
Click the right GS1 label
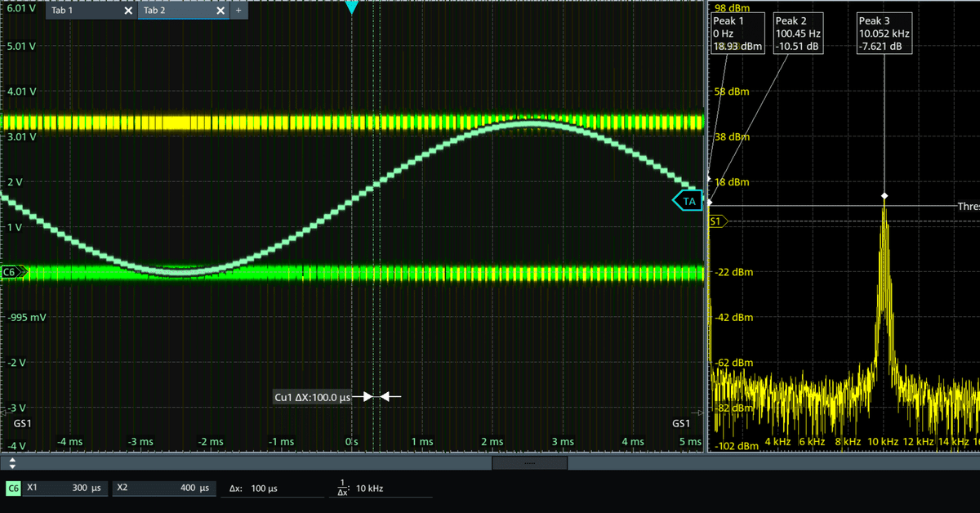[681, 424]
